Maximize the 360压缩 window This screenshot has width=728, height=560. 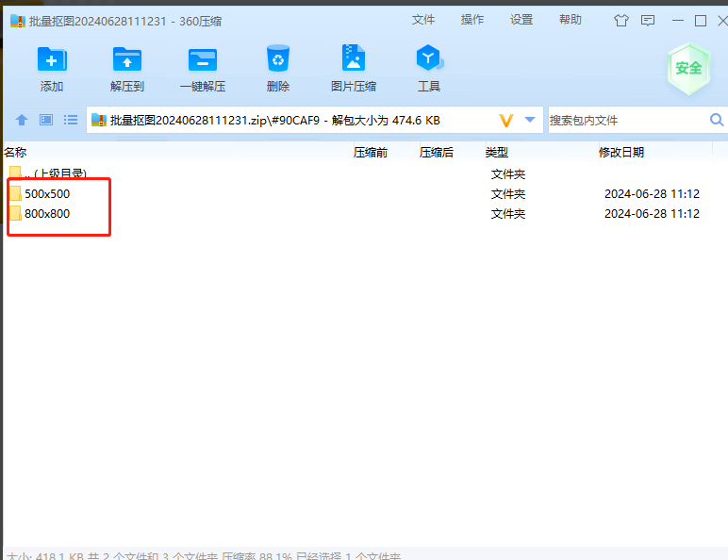click(701, 21)
